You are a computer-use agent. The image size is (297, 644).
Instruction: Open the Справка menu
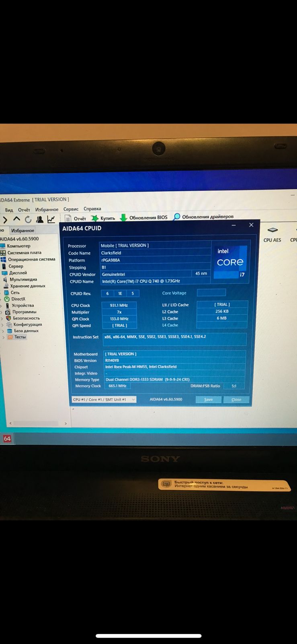point(92,208)
